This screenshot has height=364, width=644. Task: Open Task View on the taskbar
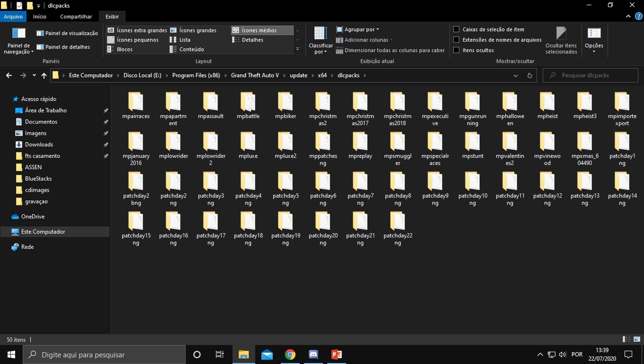[x=220, y=355]
